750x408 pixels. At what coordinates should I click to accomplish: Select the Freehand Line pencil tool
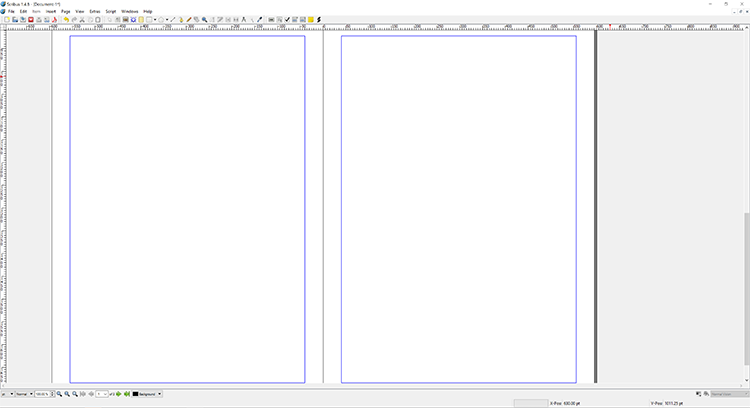(188, 20)
